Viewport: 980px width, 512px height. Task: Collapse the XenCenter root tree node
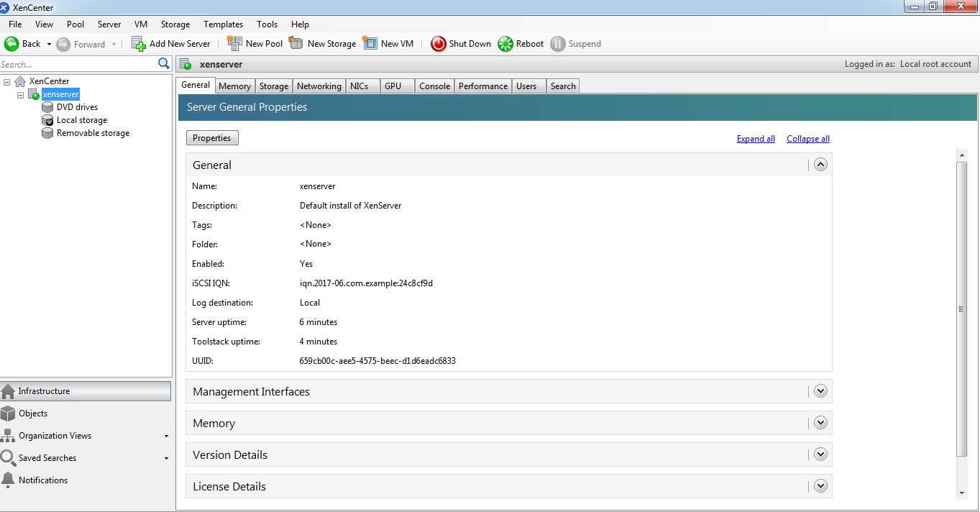click(x=6, y=82)
